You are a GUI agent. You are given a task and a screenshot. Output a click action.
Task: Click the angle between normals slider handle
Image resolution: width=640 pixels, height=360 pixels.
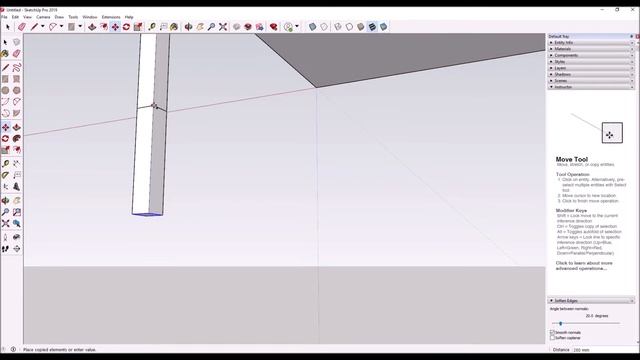(x=560, y=323)
